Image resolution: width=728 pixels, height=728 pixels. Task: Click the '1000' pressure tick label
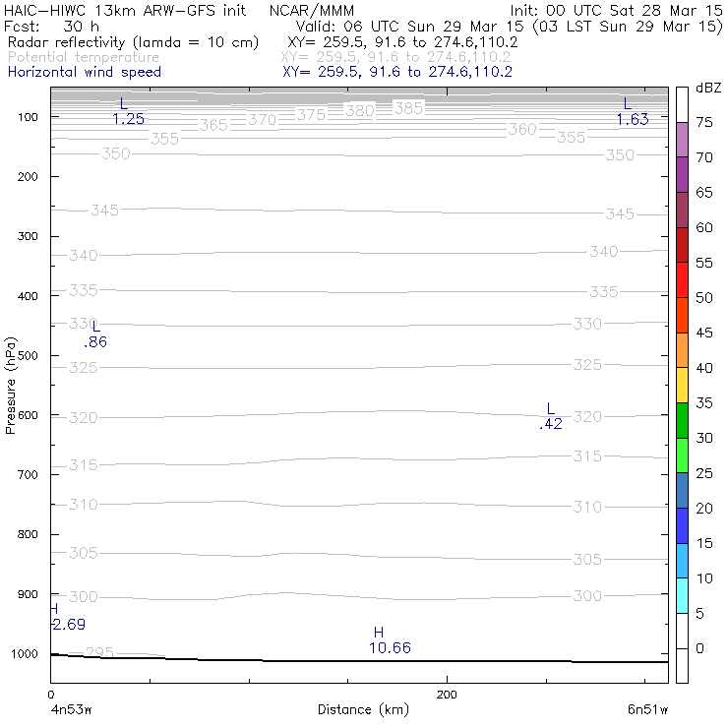[x=25, y=654]
